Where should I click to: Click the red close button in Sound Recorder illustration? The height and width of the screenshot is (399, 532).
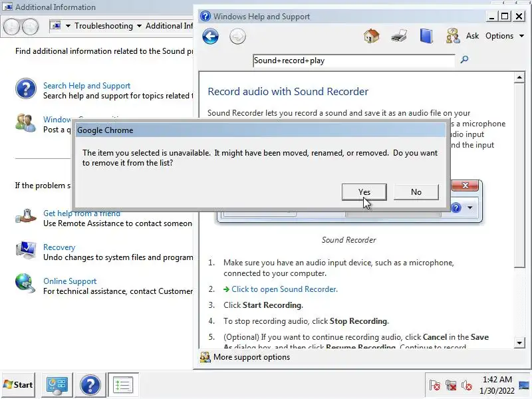(465, 186)
